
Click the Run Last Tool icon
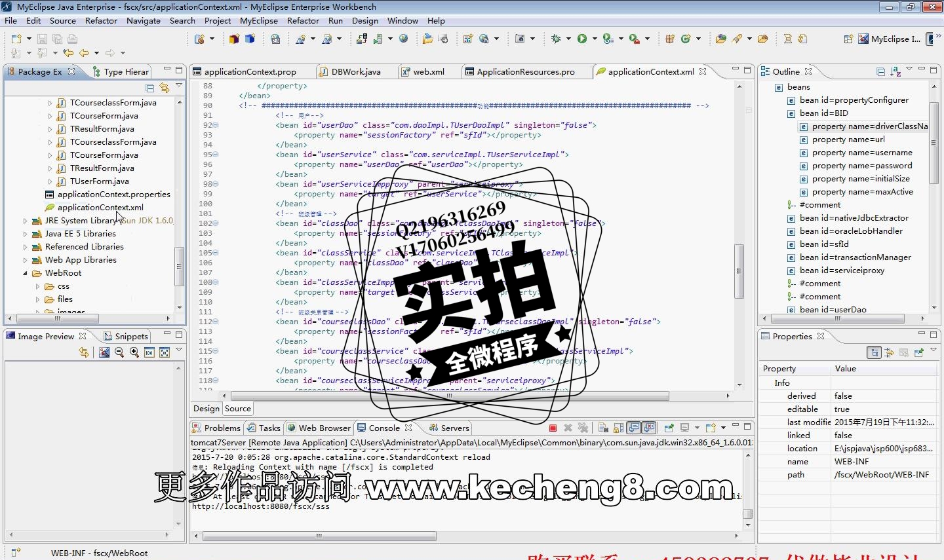tap(635, 39)
